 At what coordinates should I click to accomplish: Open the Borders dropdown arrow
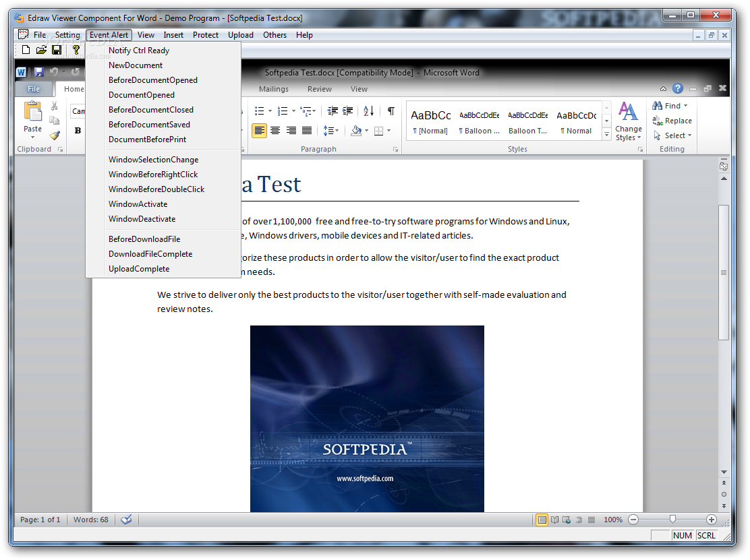pyautogui.click(x=389, y=131)
